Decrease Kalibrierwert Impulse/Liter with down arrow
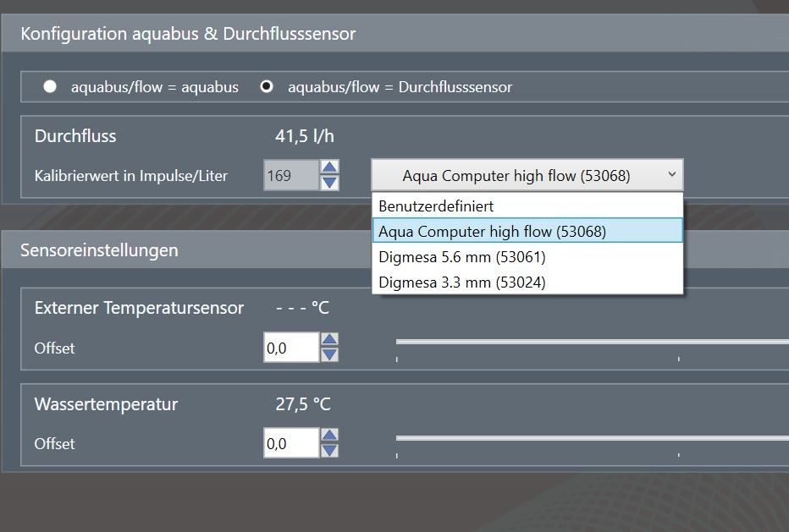Image resolution: width=789 pixels, height=532 pixels. point(329,183)
